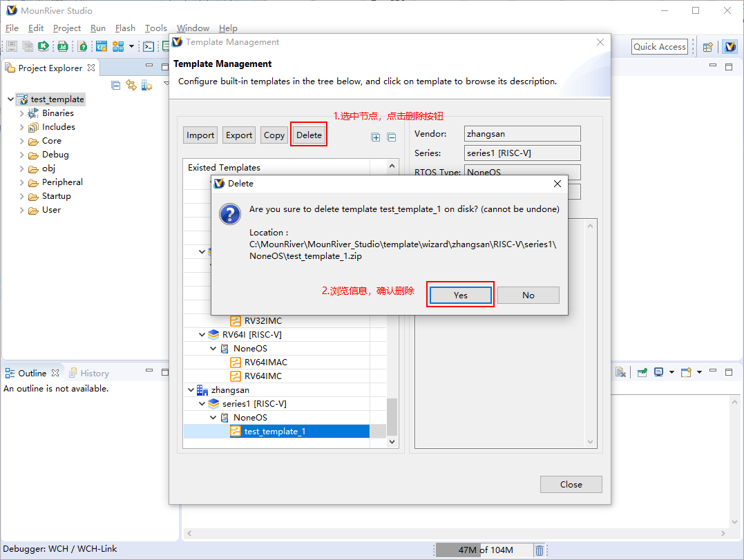The image size is (744, 560).
Task: Collapse the zhangsan vendor node
Action: (191, 389)
